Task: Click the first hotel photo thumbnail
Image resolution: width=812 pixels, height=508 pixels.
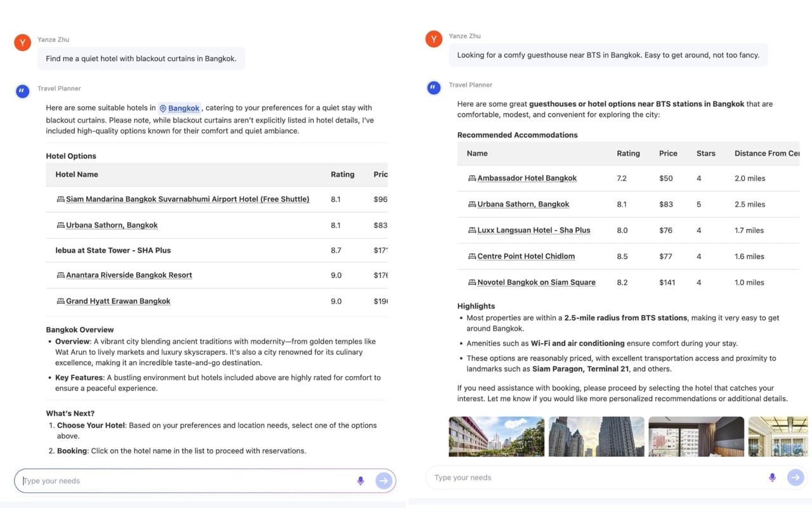Action: 496,436
